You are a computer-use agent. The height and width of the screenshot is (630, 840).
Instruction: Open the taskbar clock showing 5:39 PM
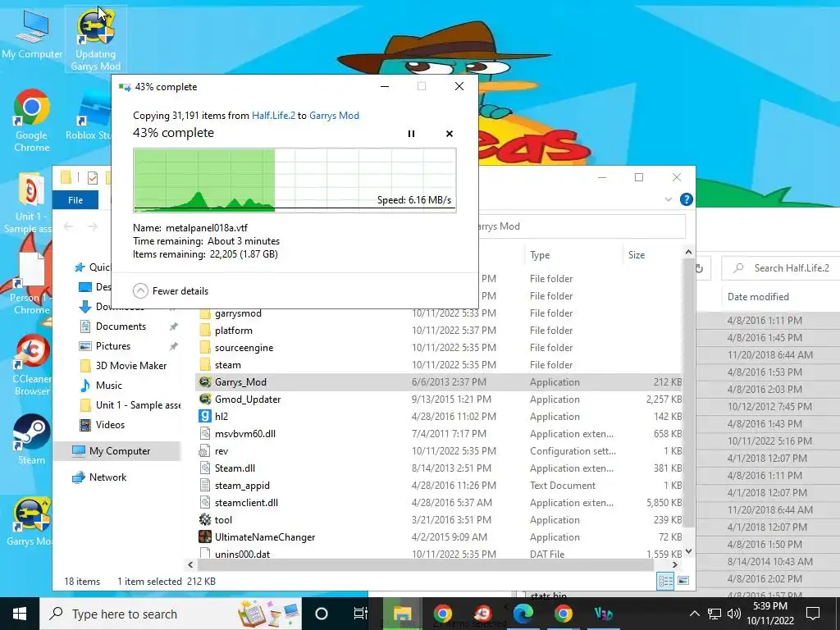770,614
